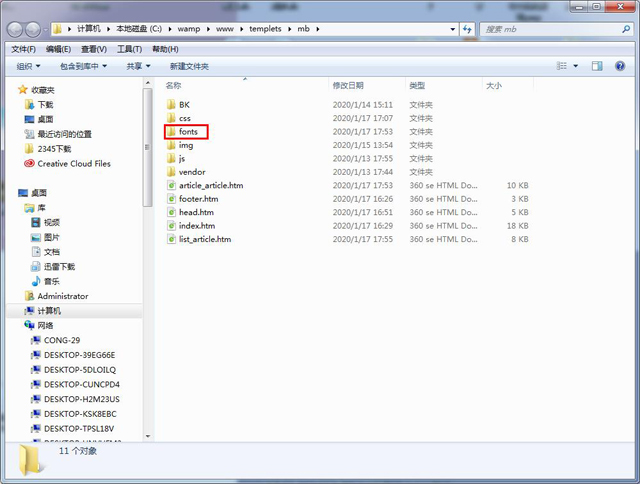The height and width of the screenshot is (484, 640).
Task: Click the change view icon
Action: [562, 66]
